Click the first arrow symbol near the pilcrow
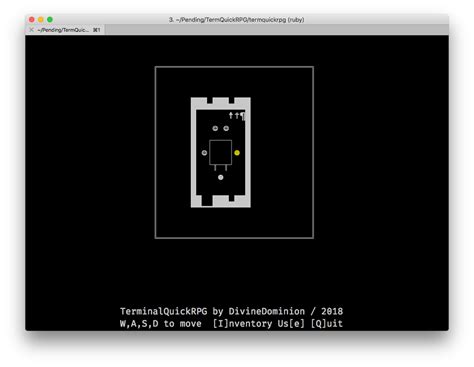This screenshot has width=474, height=367. 231,116
